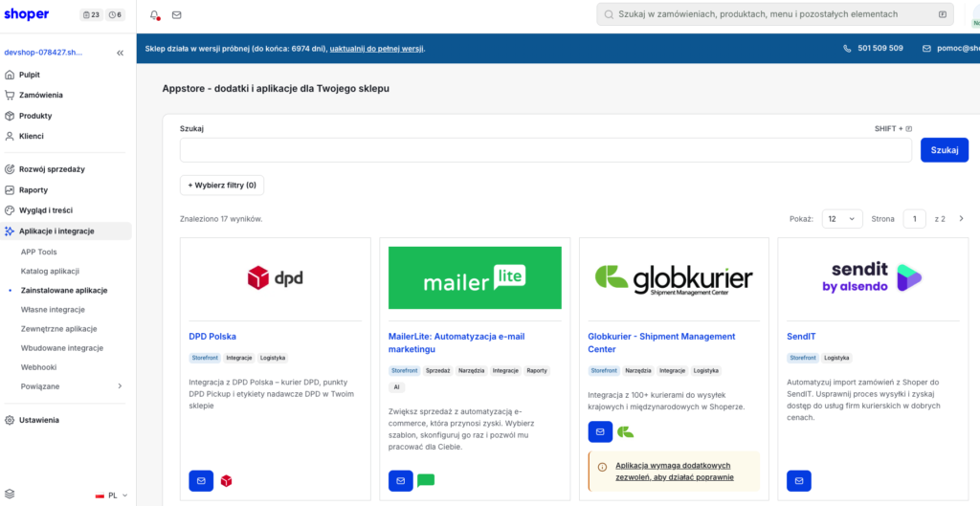Click the Logistyka tag on SendIT card
980x506 pixels.
point(836,358)
